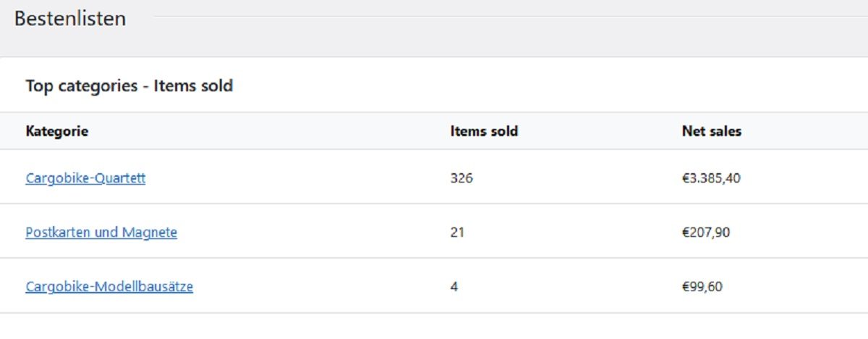Click the Top categories - Items sold title
Image resolution: width=868 pixels, height=339 pixels.
click(x=129, y=86)
